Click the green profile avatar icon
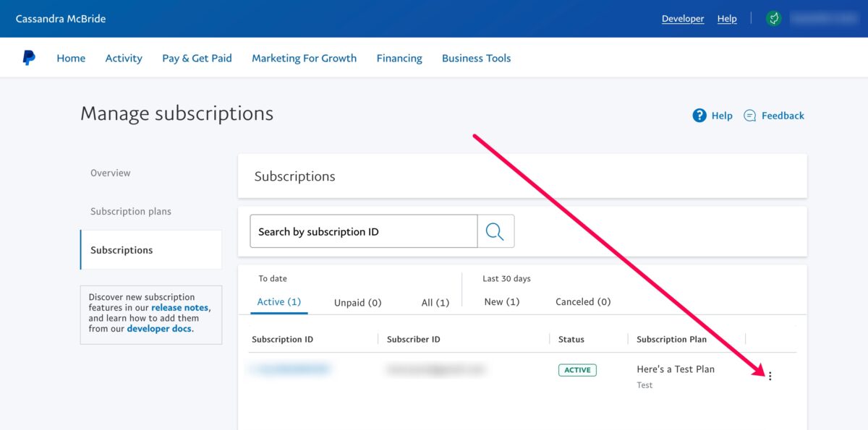 774,19
